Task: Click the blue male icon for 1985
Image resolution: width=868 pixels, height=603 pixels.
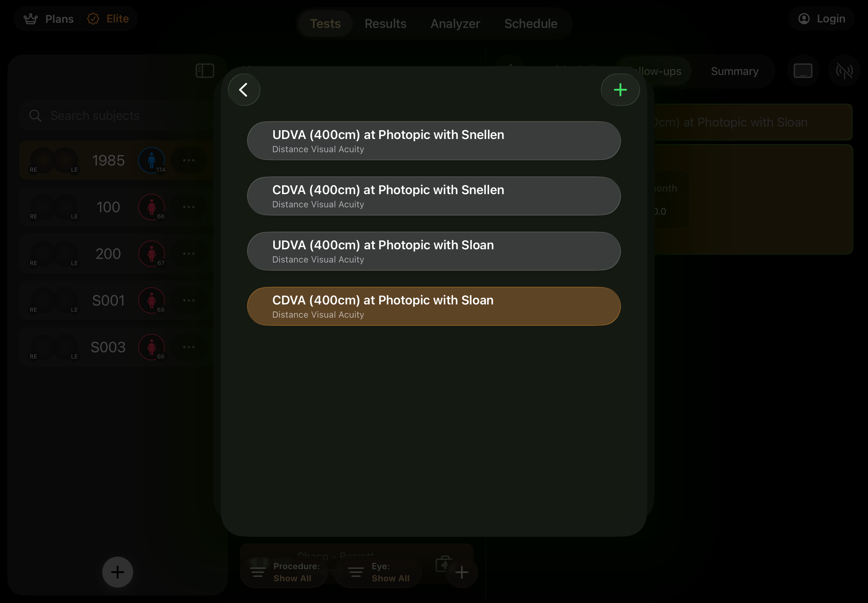Action: (152, 160)
